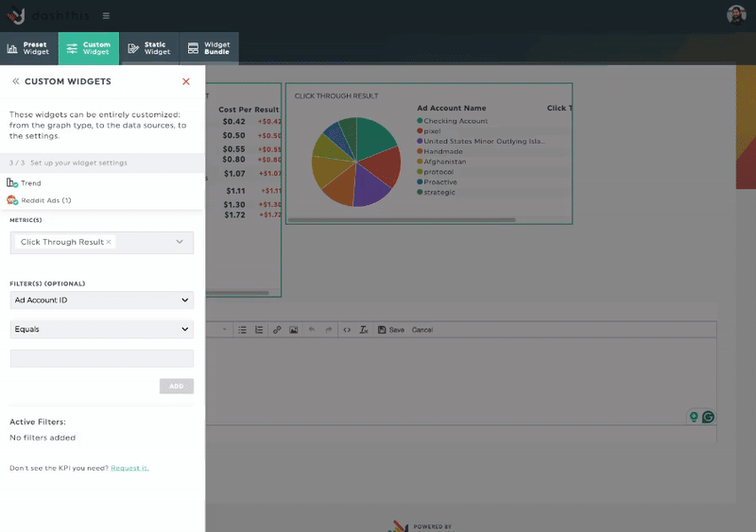Switch to the Widget Bundle tab
The image size is (756, 532).
pyautogui.click(x=209, y=48)
